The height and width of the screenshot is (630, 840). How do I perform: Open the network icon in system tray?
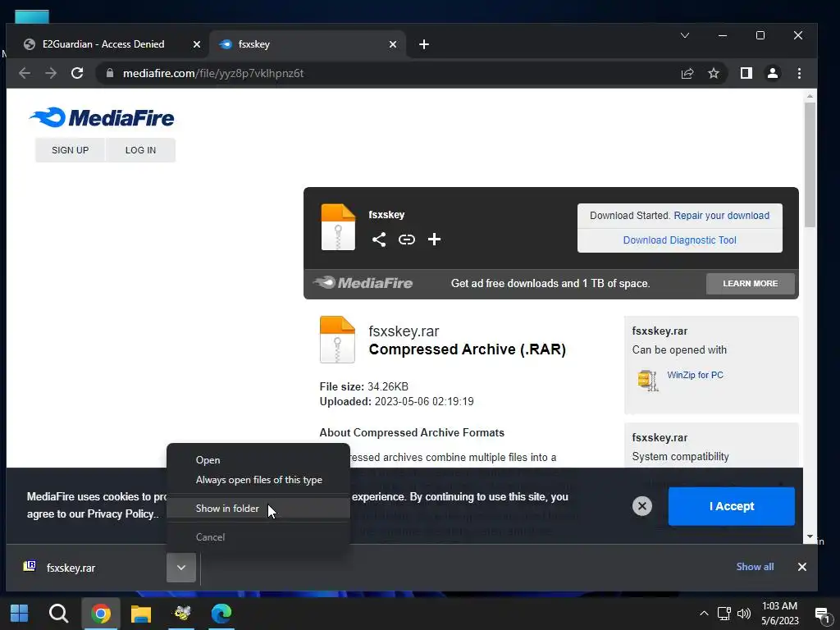[x=724, y=614]
